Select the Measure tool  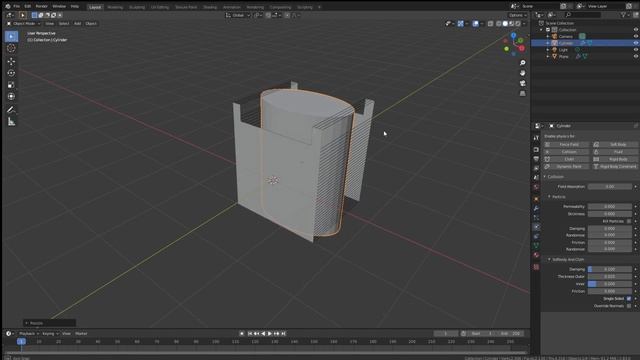11,122
